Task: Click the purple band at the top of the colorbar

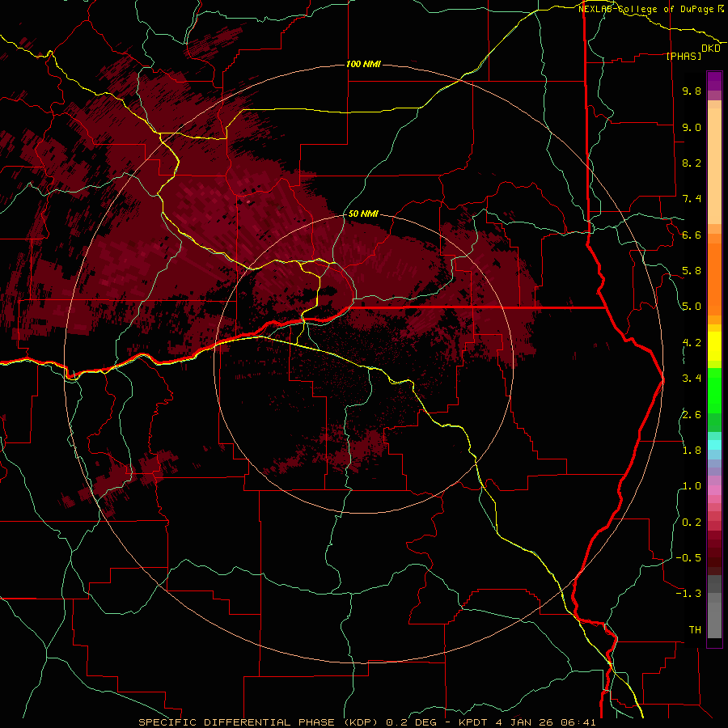Action: pos(714,81)
